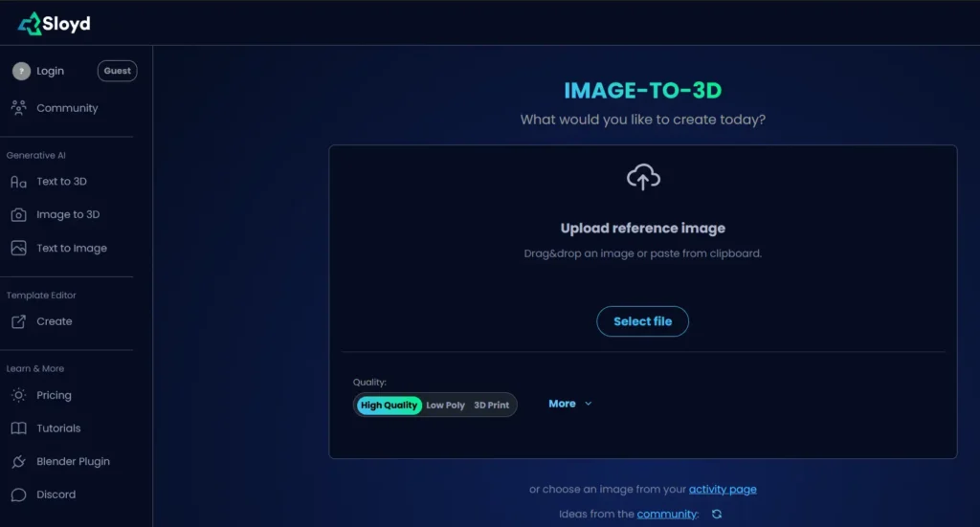
Task: Click the Discord chat bubble icon
Action: (19, 494)
